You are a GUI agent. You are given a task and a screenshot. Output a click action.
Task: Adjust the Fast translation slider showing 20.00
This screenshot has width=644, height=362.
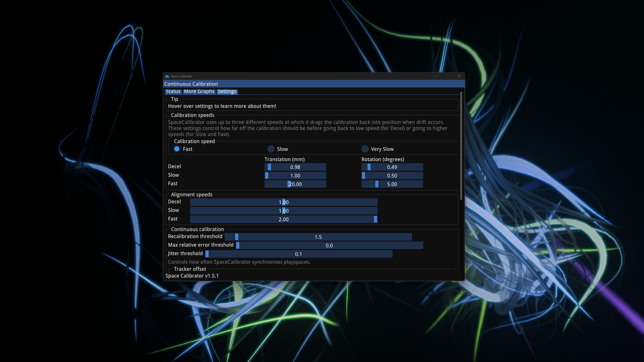(295, 184)
